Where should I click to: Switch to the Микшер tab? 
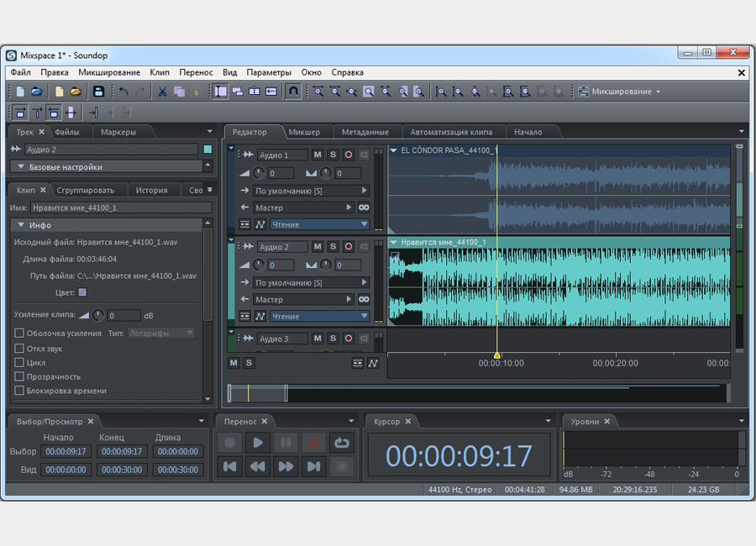[304, 132]
